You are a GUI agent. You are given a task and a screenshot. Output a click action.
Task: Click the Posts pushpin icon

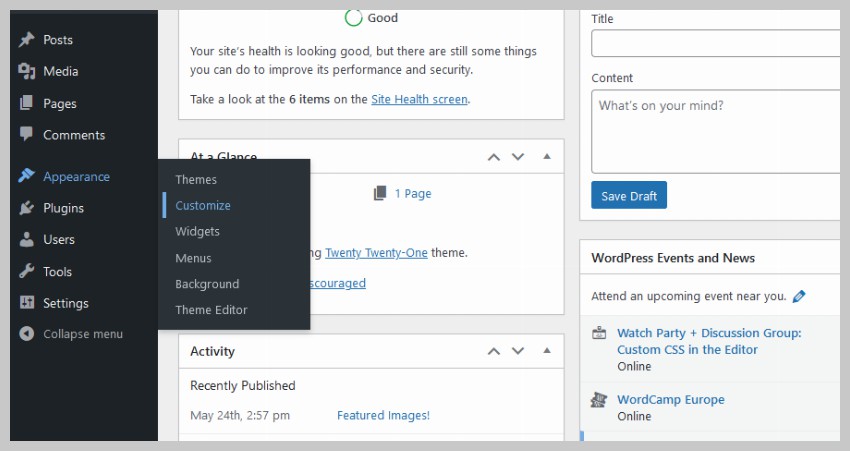pyautogui.click(x=26, y=40)
